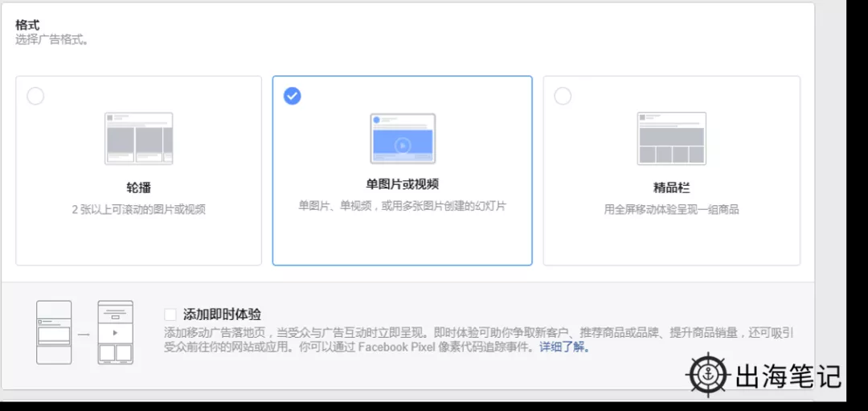
Task: Click the 单图片或视频 format title
Action: 402,184
